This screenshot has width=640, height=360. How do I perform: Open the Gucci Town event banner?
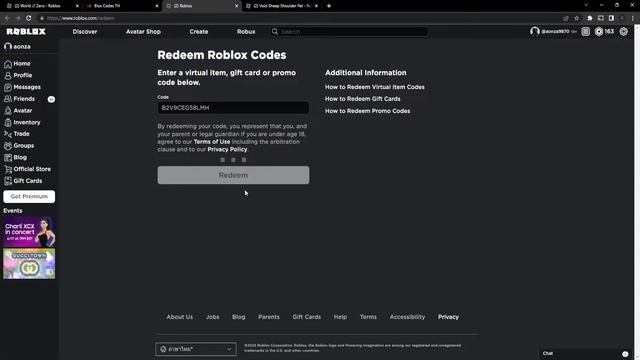click(29, 264)
